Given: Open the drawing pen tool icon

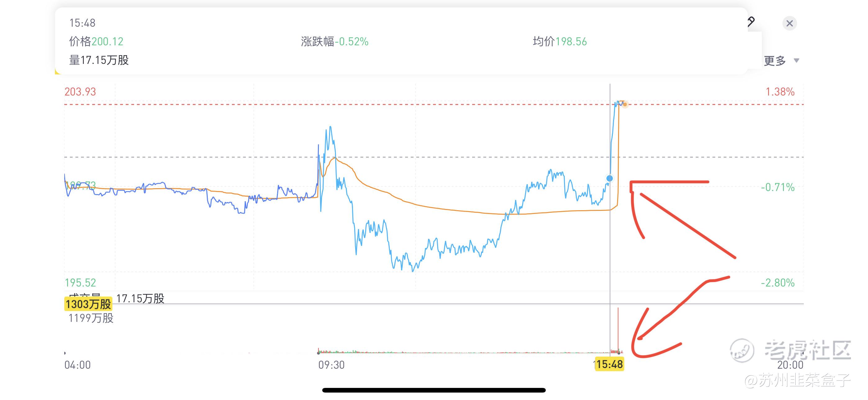Looking at the screenshot, I should [x=751, y=22].
